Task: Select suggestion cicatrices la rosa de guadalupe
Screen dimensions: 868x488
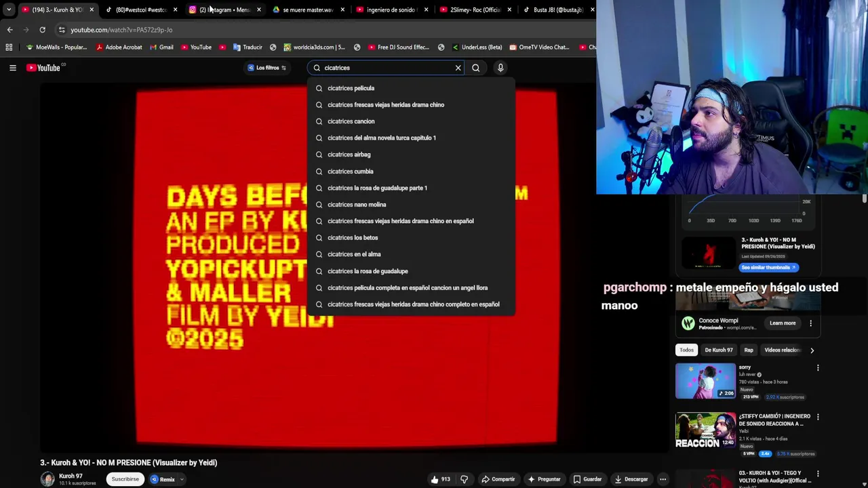Action: [x=411, y=271]
